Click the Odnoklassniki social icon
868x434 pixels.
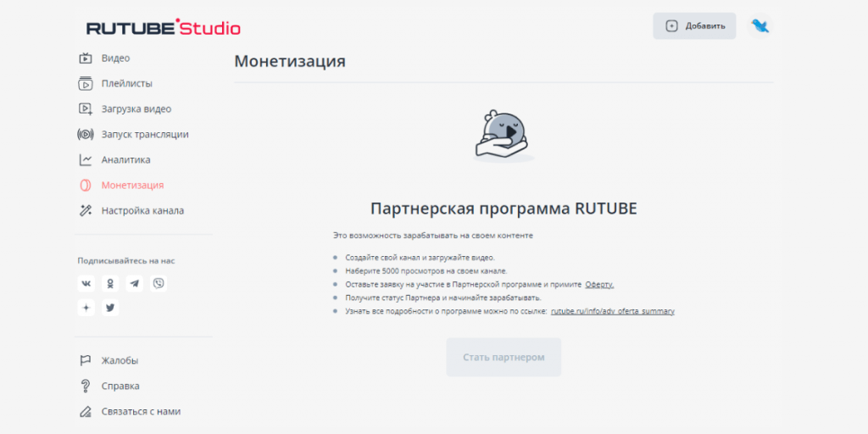tap(110, 283)
